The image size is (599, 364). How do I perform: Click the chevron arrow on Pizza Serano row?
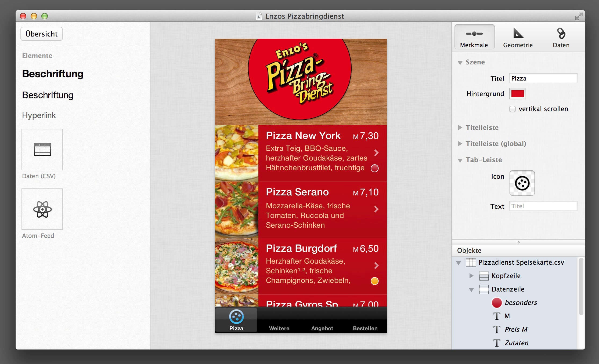(376, 209)
